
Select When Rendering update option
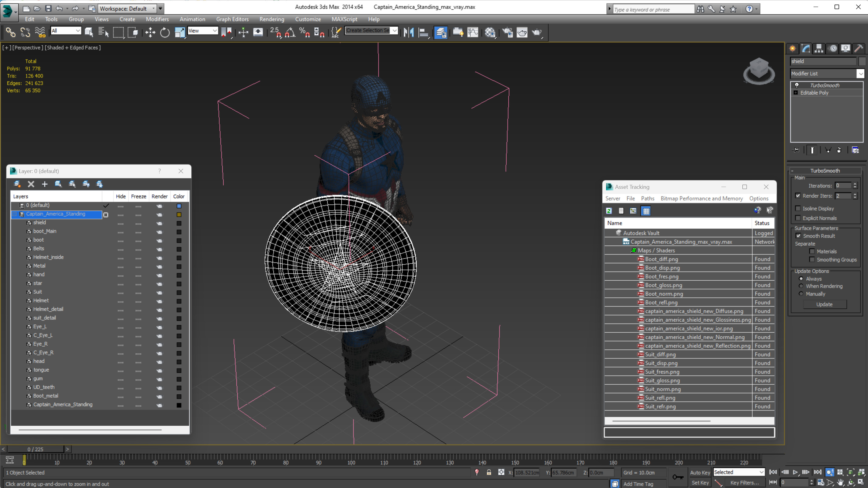point(801,286)
